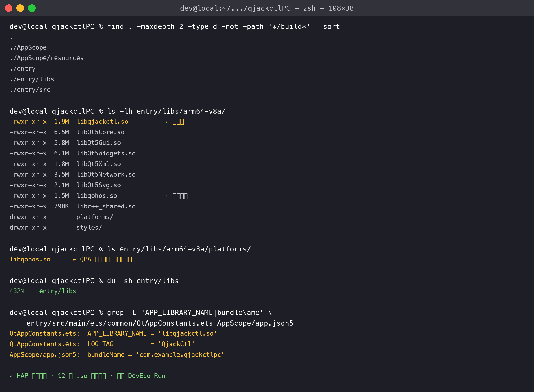The height and width of the screenshot is (392, 534).
Task: Click the QPA annotation next to libqohos.so
Action: tap(102, 259)
